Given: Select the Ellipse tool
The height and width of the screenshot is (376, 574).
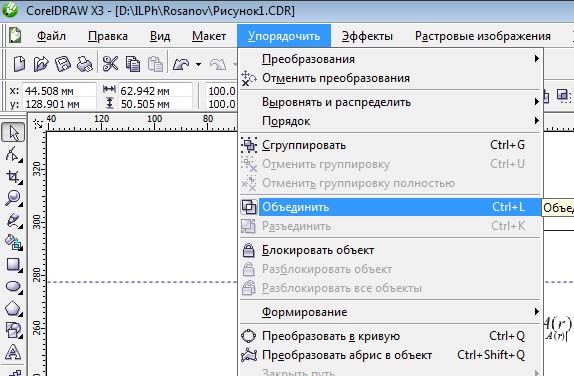Looking at the screenshot, I should click(x=13, y=286).
